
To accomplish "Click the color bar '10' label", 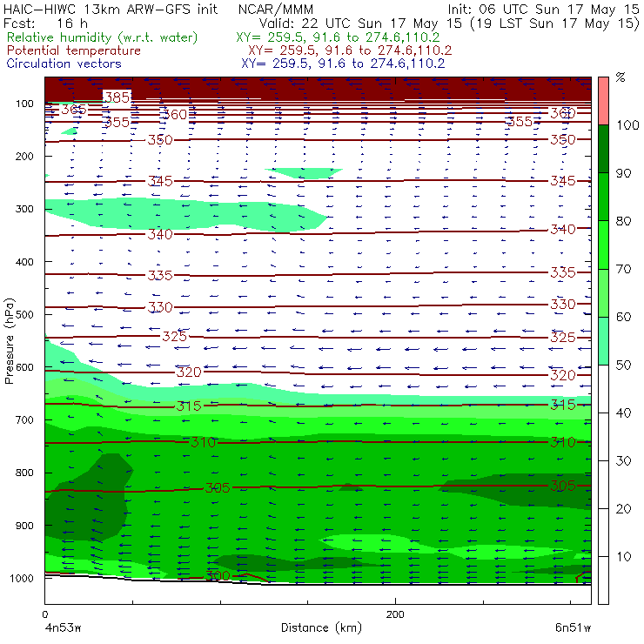I will coord(623,556).
